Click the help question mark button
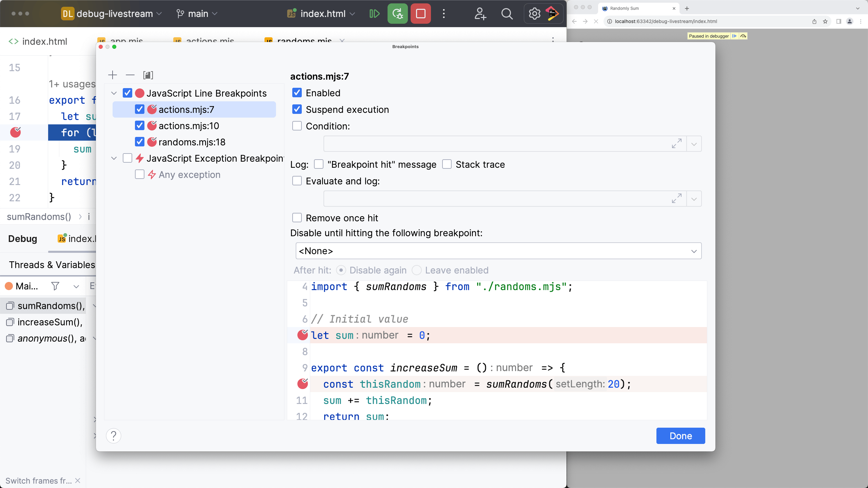This screenshot has width=868, height=488. click(x=113, y=435)
